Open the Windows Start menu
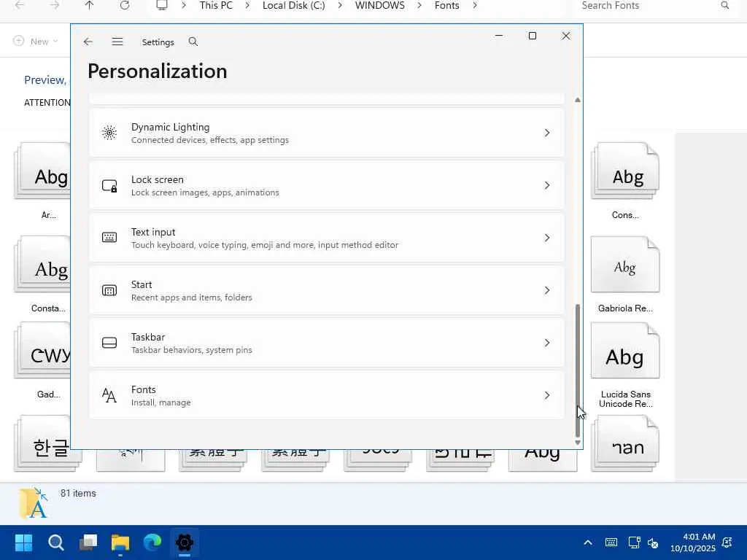 [23, 542]
